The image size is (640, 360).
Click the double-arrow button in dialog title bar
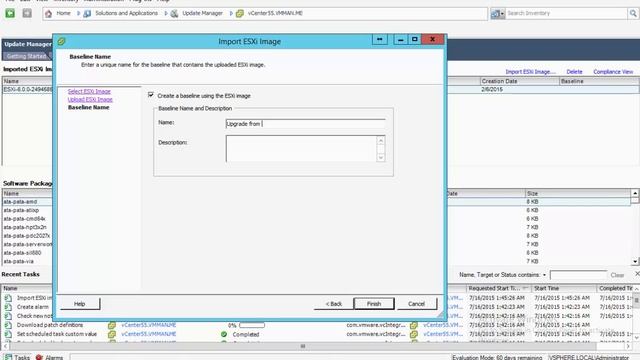click(380, 39)
